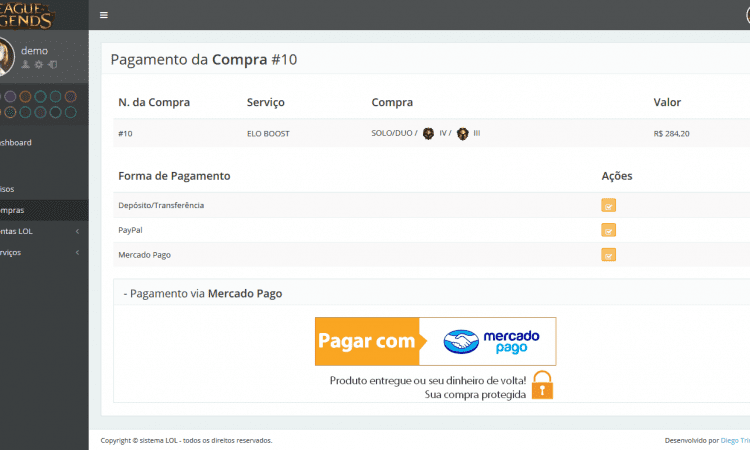Image resolution: width=750 pixels, height=450 pixels.
Task: Choose PayPal with its orange action icon
Action: (x=608, y=230)
